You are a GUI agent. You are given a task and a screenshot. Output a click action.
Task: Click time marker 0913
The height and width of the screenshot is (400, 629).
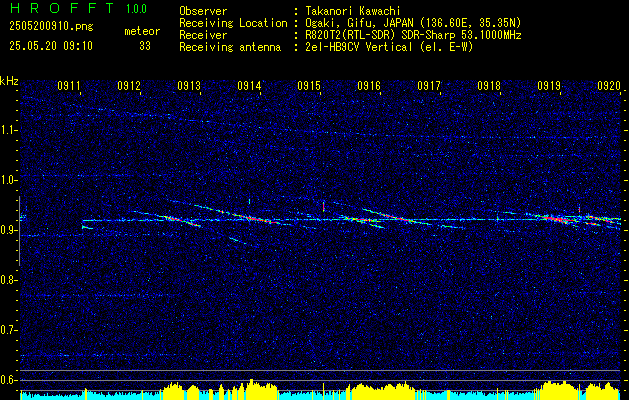click(189, 85)
